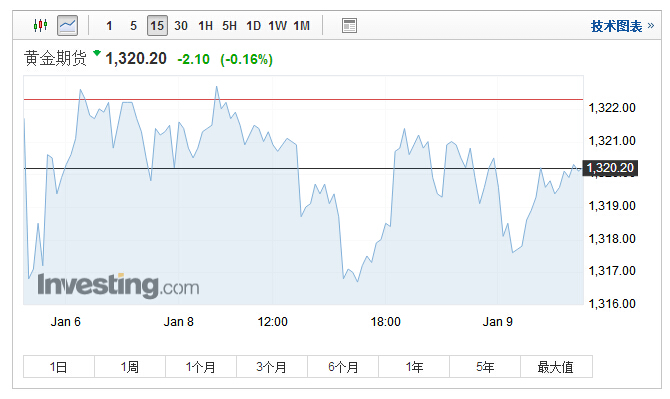This screenshot has width=670, height=399.
Task: Set chart interval to 1W
Action: point(277,26)
